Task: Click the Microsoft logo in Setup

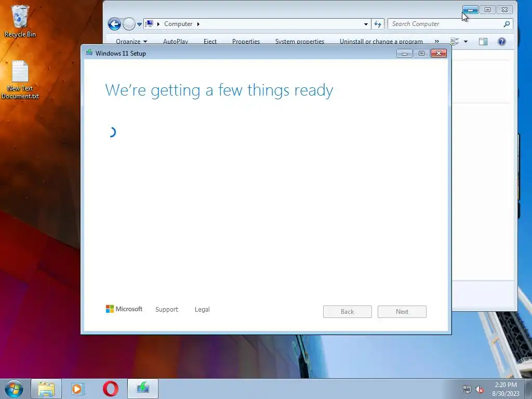Action: pos(124,309)
